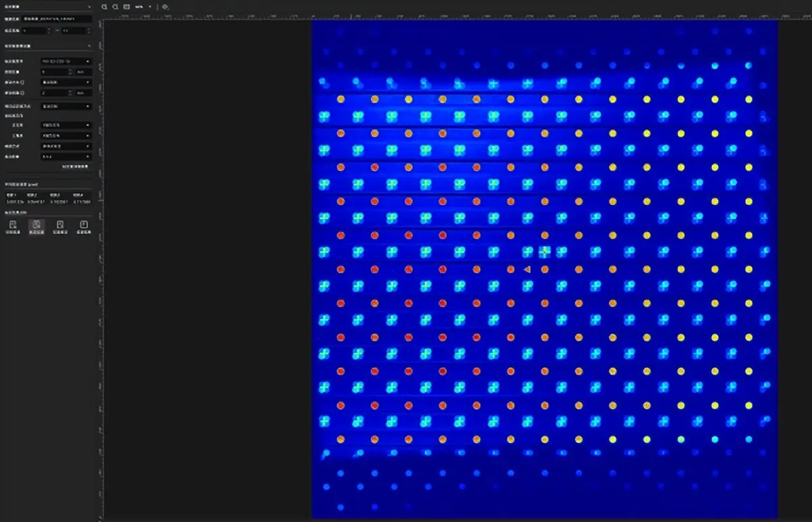The height and width of the screenshot is (522, 812).
Task: Click the third result icon in the left panel bottom row
Action: pos(60,226)
